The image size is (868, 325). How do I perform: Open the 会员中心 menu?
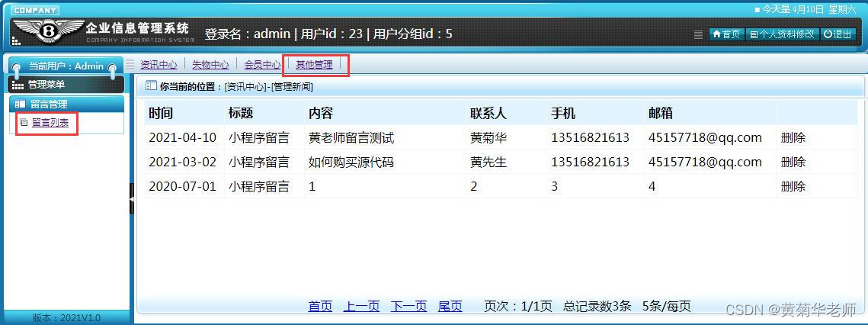262,64
